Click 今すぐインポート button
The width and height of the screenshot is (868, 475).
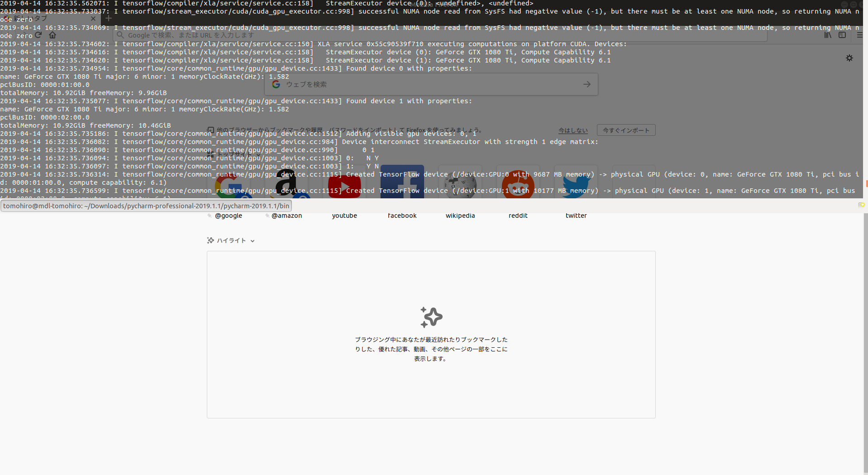[626, 130]
